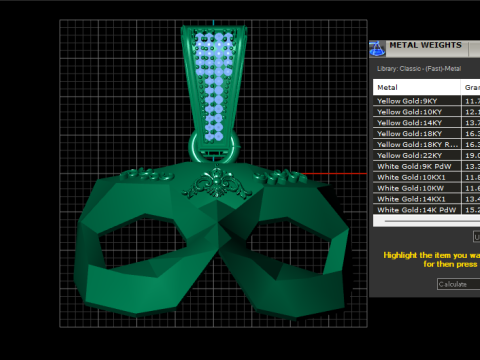Select Yellow Gold:10KY row
The image size is (480, 360).
(x=426, y=112)
